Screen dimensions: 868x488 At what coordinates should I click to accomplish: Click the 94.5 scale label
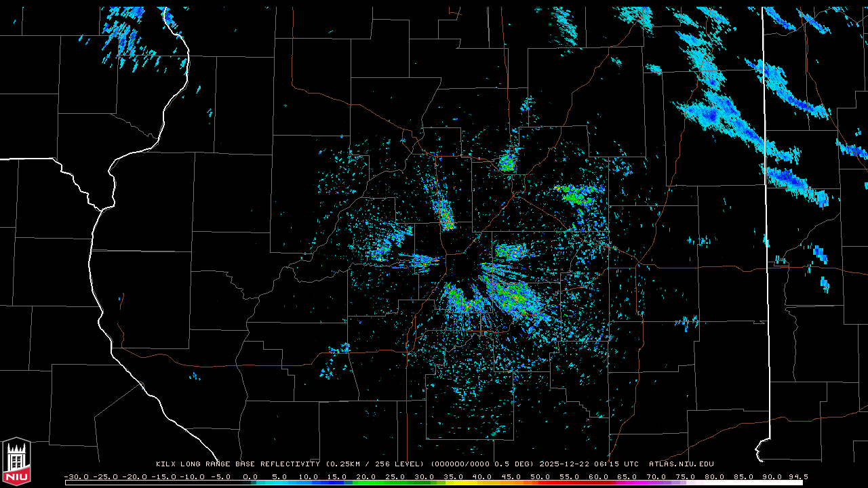(x=798, y=476)
